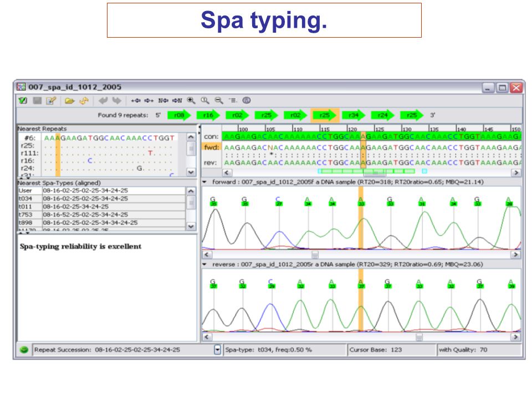Select the t011 spa-type row
Screen dimensions: 532x399
coord(101,207)
